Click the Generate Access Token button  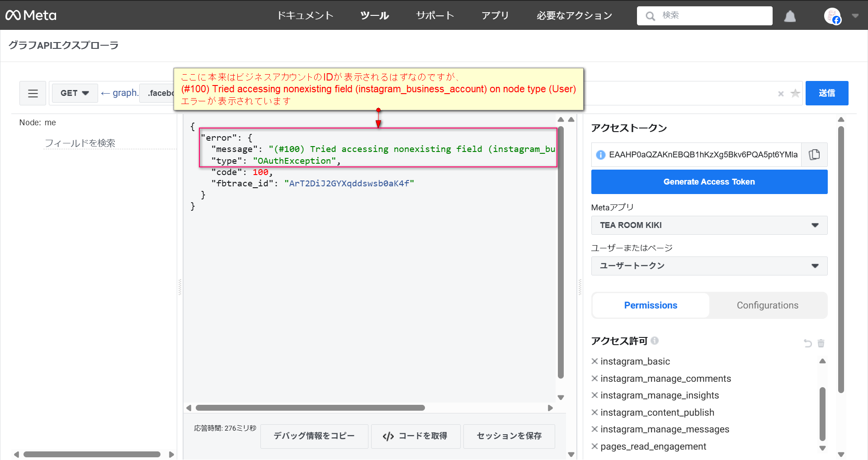pyautogui.click(x=709, y=182)
